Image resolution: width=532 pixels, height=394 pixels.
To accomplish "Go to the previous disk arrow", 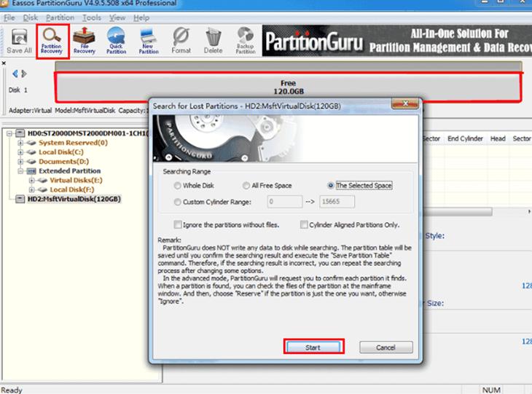I will point(15,74).
